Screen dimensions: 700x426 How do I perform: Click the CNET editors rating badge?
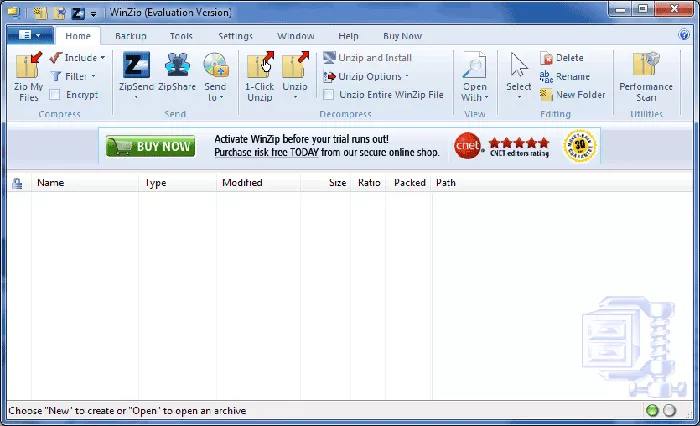coord(501,146)
